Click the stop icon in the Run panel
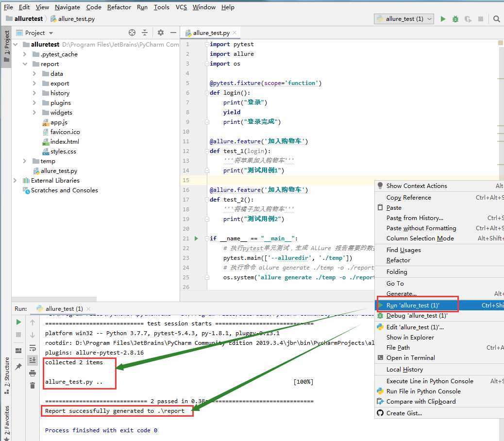504x441 pixels. 18,335
